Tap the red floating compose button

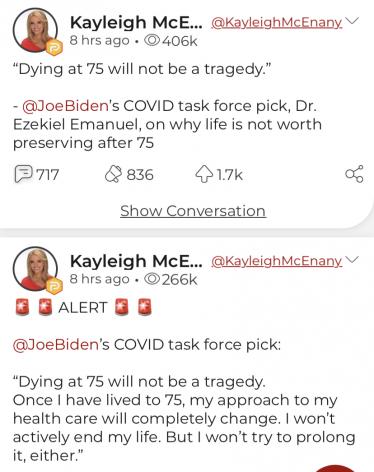click(x=335, y=468)
